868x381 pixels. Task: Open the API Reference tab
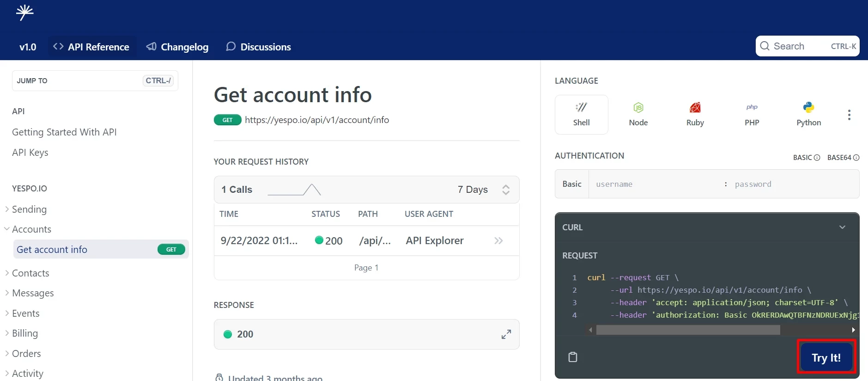click(x=91, y=47)
